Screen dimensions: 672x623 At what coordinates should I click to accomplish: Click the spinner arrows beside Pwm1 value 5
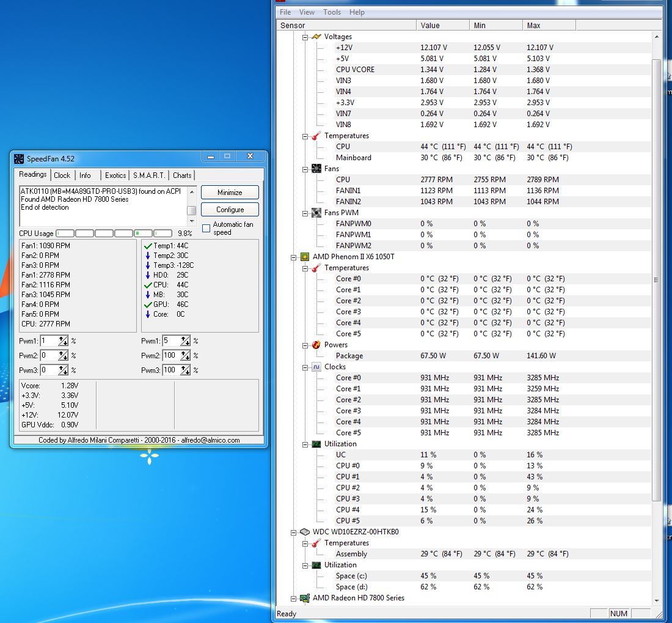pos(185,341)
